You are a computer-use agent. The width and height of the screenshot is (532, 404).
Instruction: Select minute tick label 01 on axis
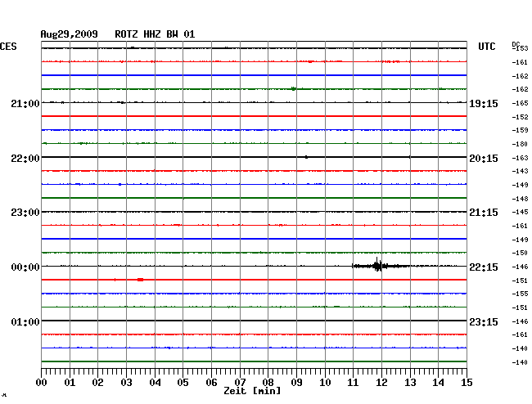tap(70, 382)
